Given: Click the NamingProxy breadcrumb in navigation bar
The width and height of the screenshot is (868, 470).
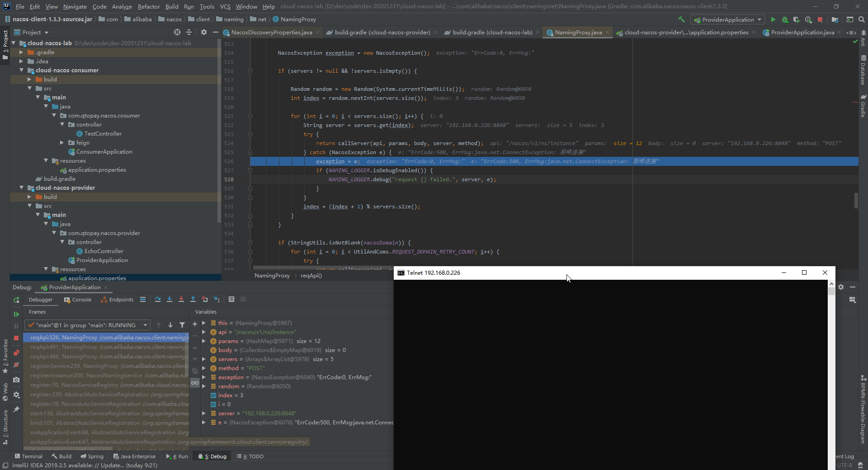Looking at the screenshot, I should click(x=294, y=19).
